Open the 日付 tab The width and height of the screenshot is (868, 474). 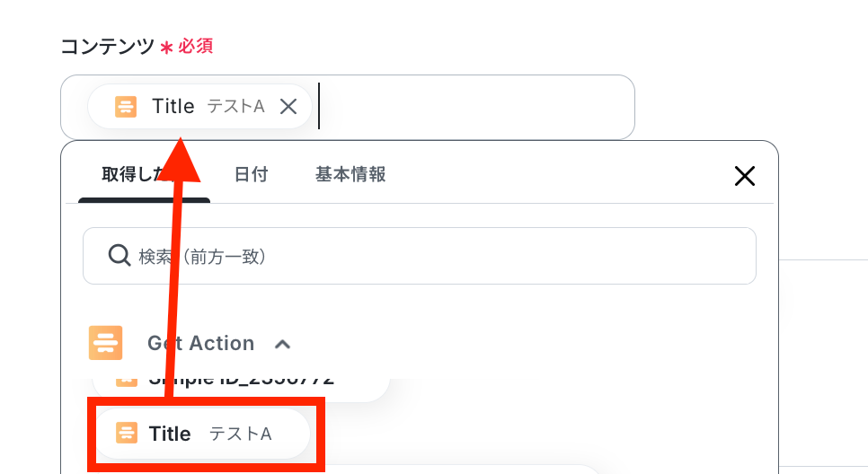click(x=251, y=174)
